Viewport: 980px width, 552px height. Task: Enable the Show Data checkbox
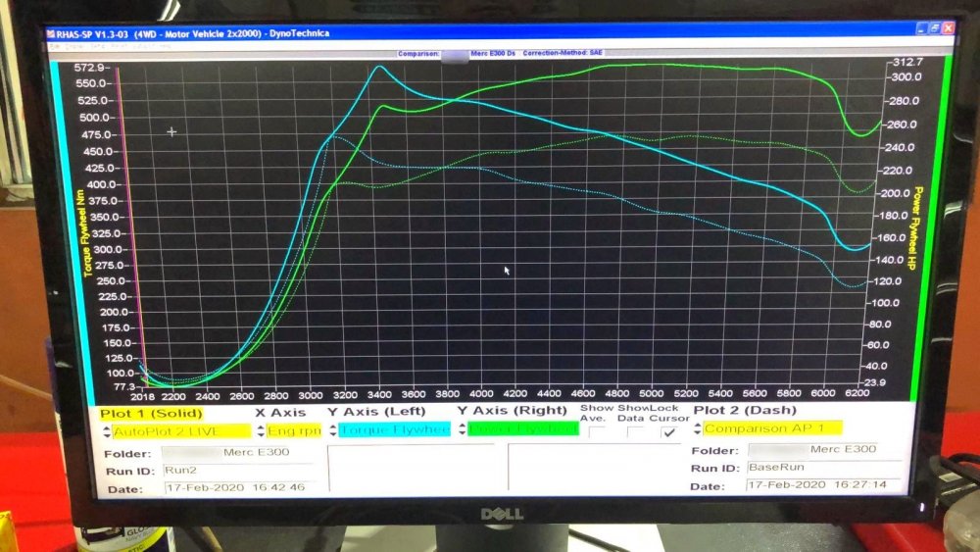[x=635, y=432]
